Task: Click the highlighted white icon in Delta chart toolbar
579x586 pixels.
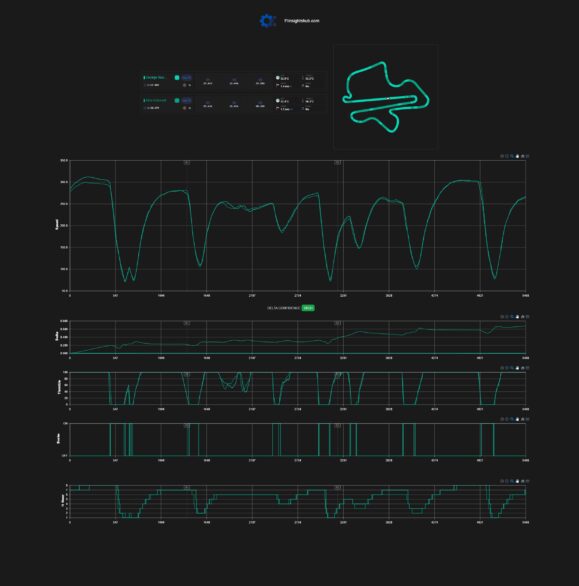Action: [517, 317]
